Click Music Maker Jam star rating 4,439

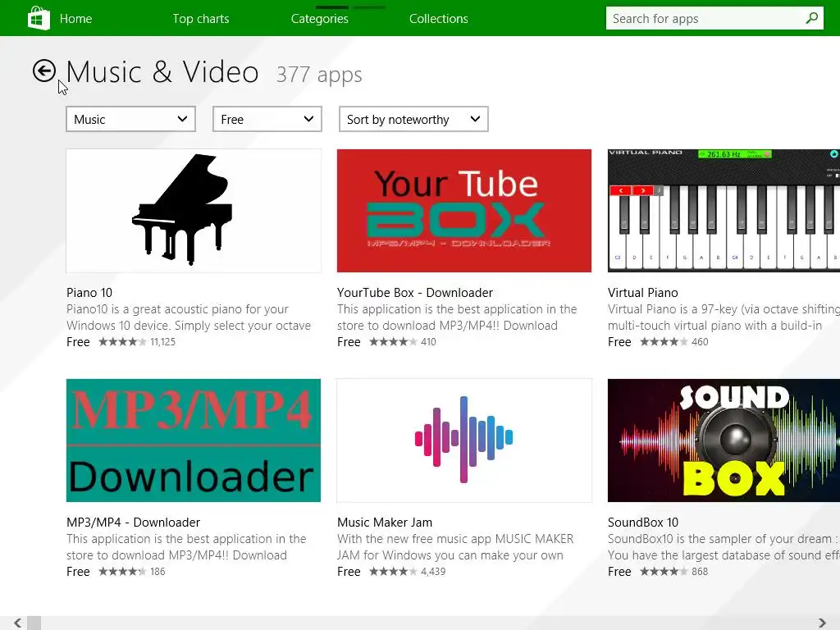tap(407, 572)
